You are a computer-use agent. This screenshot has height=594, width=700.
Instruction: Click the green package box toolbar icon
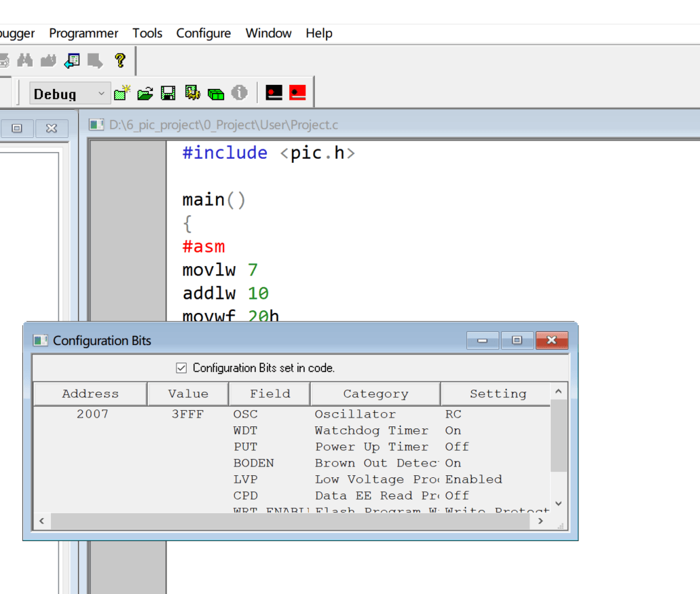click(216, 94)
